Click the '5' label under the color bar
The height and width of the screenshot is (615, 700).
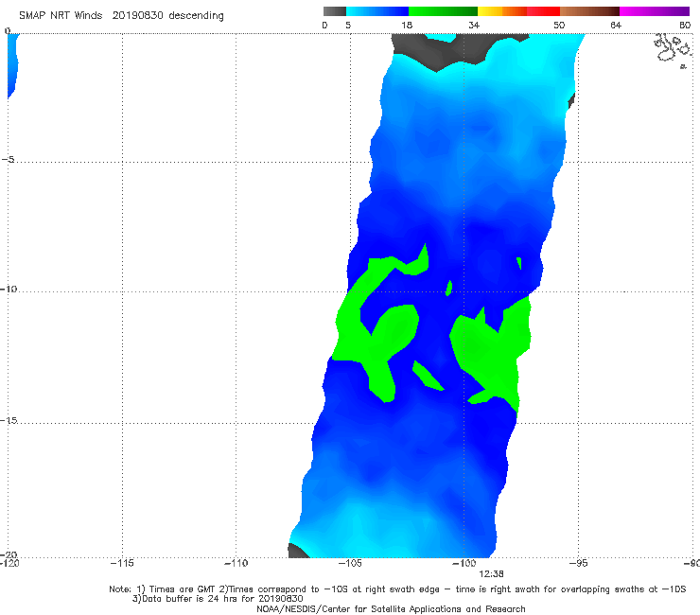point(348,25)
